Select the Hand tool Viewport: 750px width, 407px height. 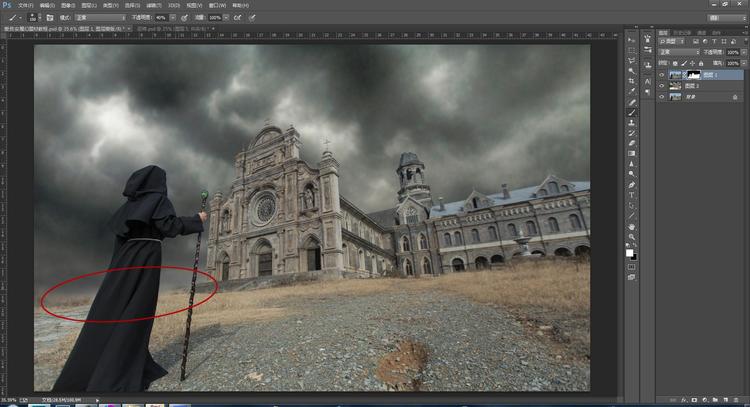pyautogui.click(x=631, y=227)
